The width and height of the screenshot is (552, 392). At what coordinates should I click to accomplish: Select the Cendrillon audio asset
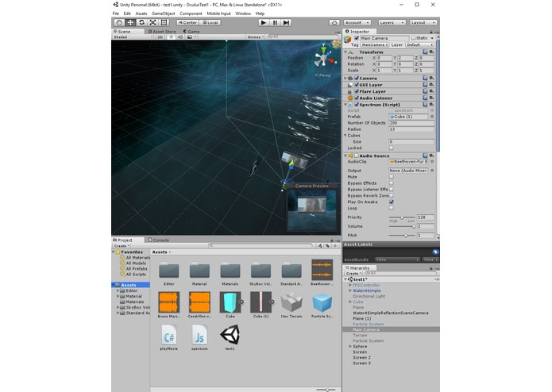click(199, 302)
